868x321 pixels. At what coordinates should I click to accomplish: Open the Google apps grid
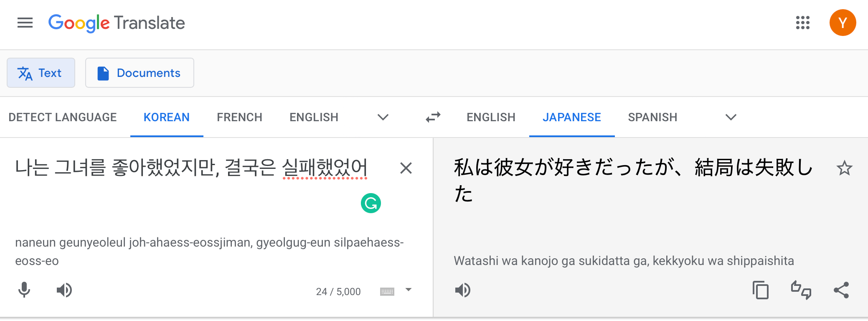(802, 23)
